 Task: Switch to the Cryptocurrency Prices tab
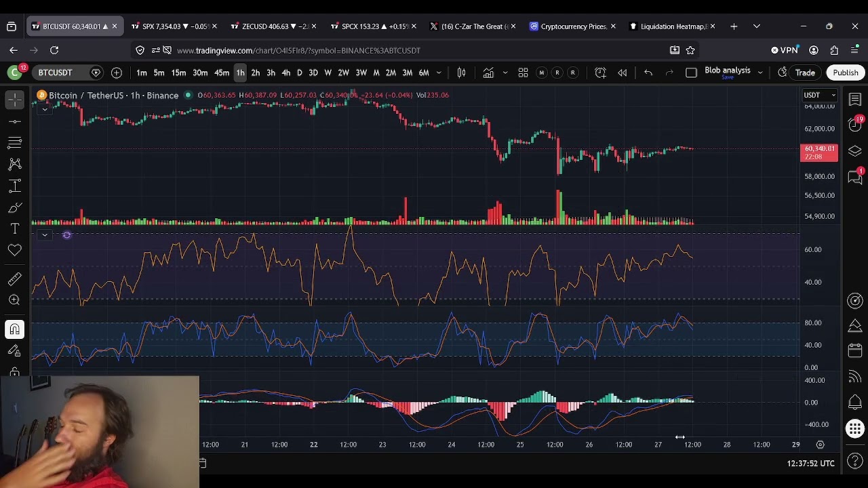pyautogui.click(x=571, y=26)
